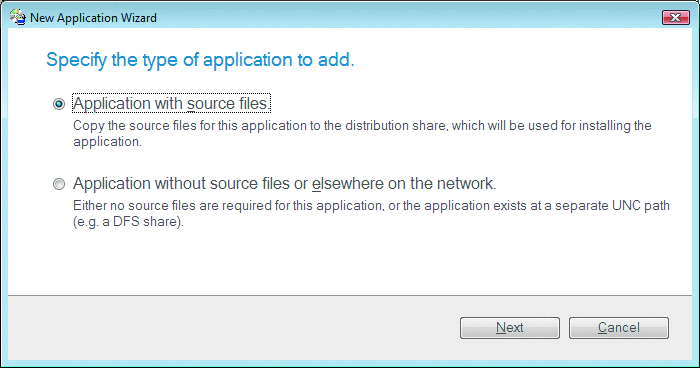Click the lone word 'application.' under first option
The width and height of the screenshot is (700, 368).
108,142
